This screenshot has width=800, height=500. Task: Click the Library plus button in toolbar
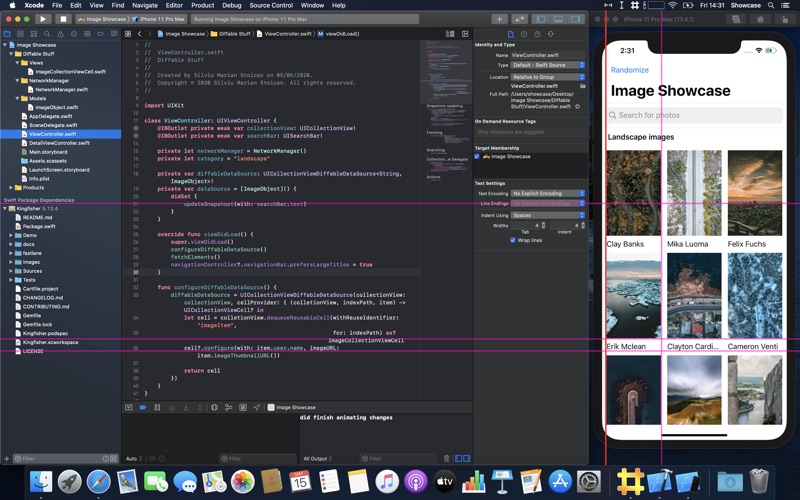[x=499, y=19]
